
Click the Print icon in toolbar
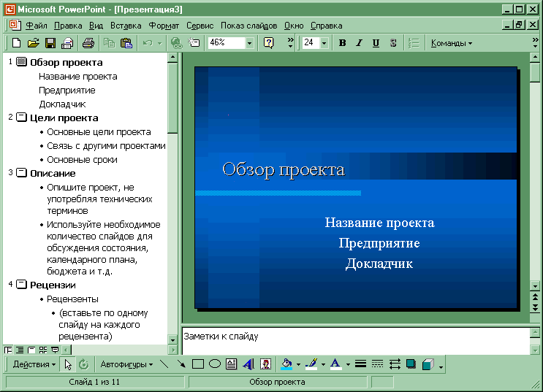[x=88, y=43]
